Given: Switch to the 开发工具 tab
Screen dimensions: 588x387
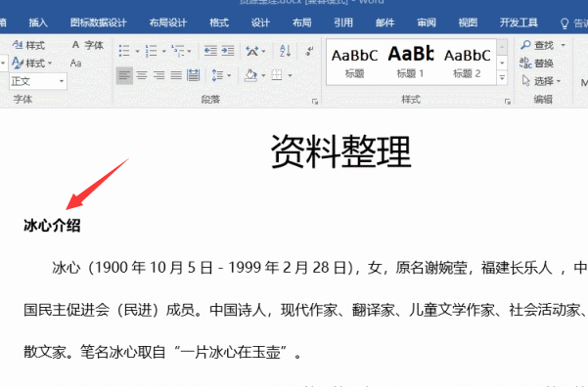Looking at the screenshot, I should click(519, 22).
